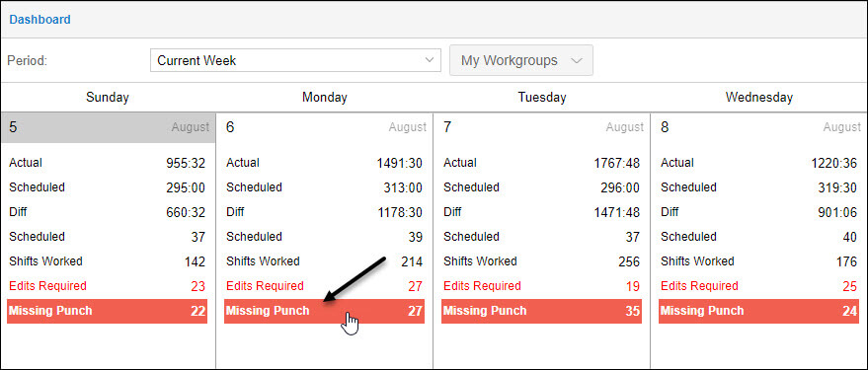Image resolution: width=868 pixels, height=370 pixels.
Task: Click Tuesday's Edits Required link
Action: 482,286
